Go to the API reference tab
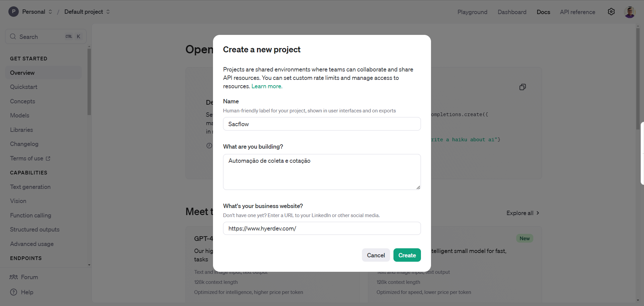The image size is (644, 306). coord(577,12)
